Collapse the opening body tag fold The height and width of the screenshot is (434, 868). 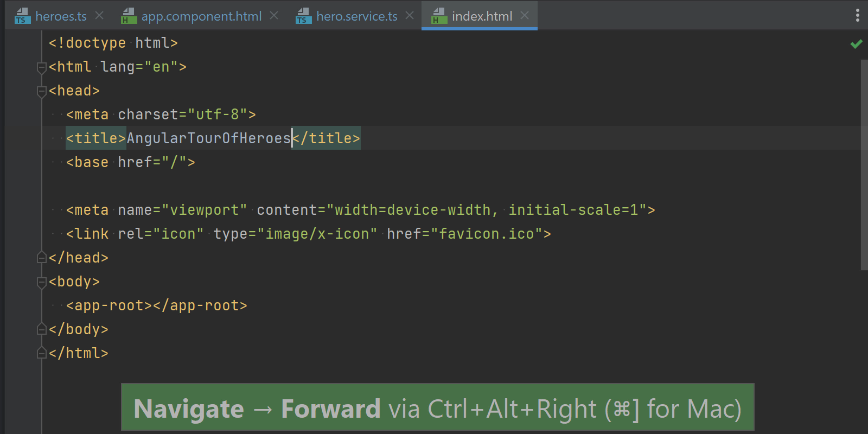41,282
